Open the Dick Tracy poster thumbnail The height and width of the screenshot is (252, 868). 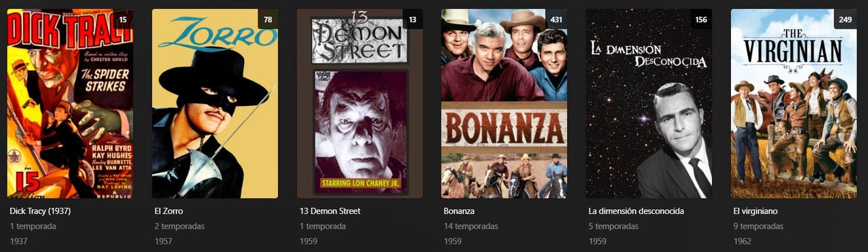coord(71,103)
